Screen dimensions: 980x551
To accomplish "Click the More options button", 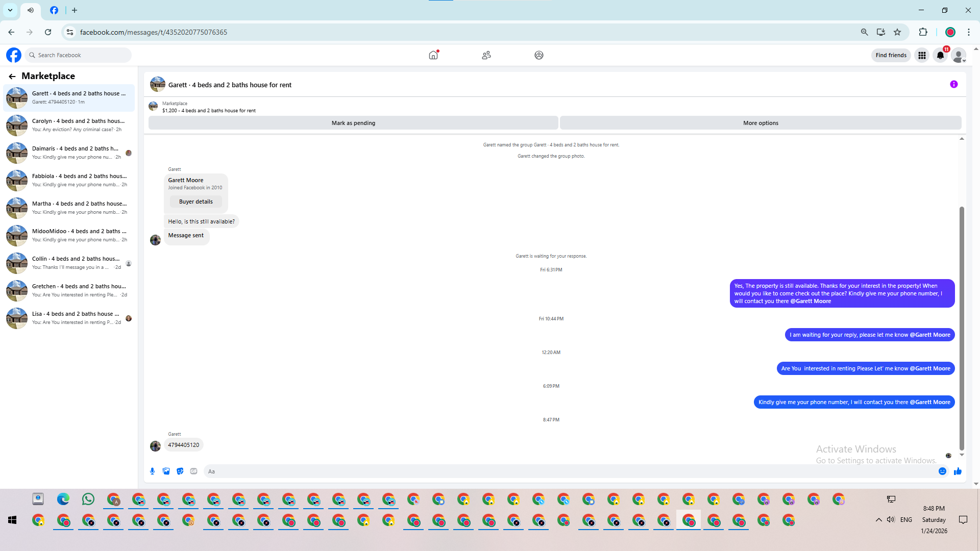I will click(x=761, y=123).
